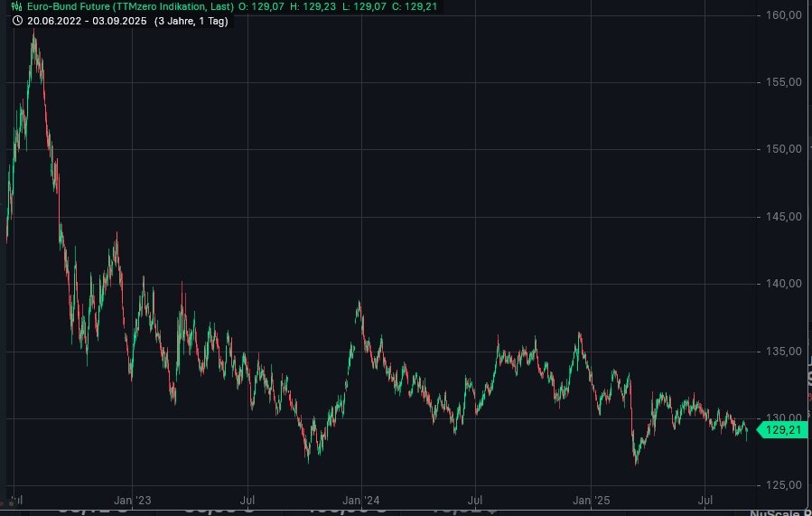Open the 20.06.2022 - 03.09.2025 date range

point(84,20)
